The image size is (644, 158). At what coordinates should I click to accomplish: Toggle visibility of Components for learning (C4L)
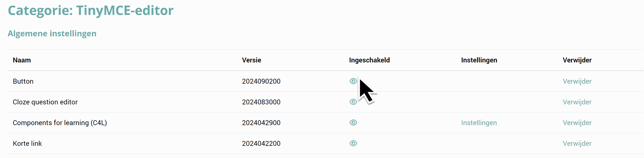point(353,123)
